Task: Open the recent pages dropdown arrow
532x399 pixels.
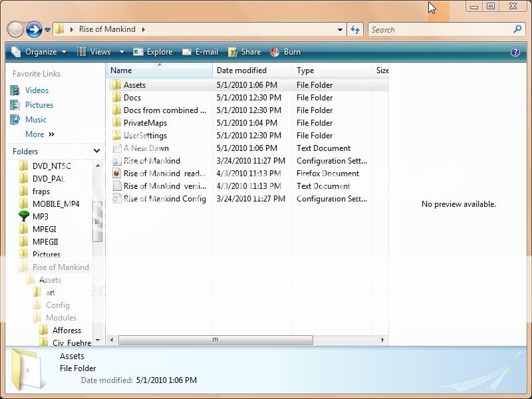Action: pos(47,30)
